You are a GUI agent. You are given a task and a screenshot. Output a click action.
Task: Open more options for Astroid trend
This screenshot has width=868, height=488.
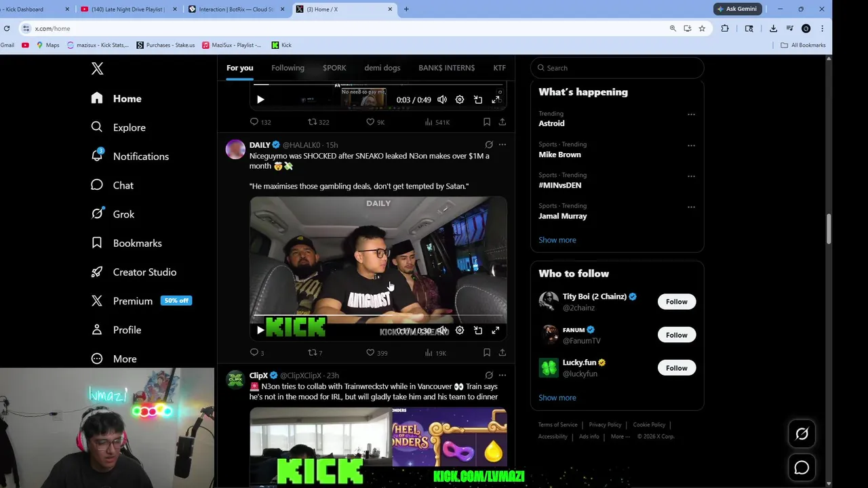pyautogui.click(x=691, y=114)
